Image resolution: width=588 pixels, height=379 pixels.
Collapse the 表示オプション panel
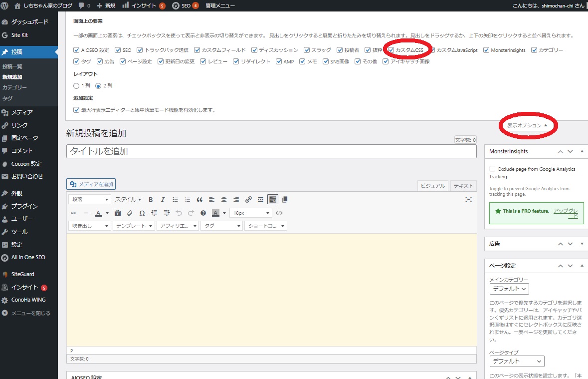(527, 125)
